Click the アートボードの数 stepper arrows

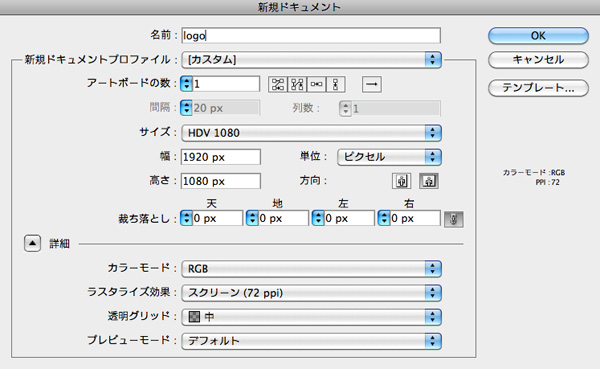pos(186,84)
